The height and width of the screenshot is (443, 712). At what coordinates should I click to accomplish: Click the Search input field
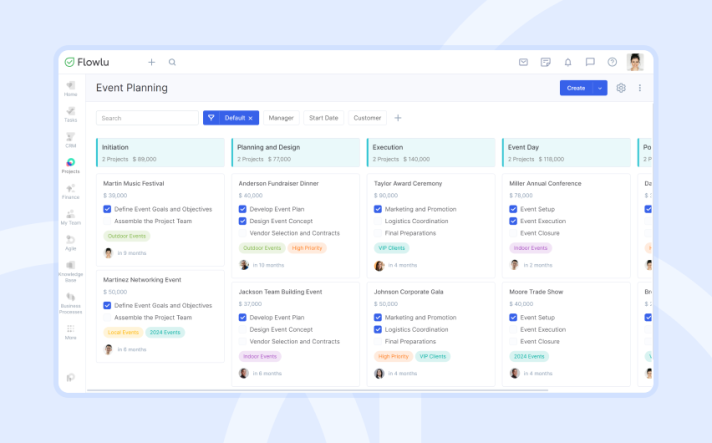pos(146,118)
